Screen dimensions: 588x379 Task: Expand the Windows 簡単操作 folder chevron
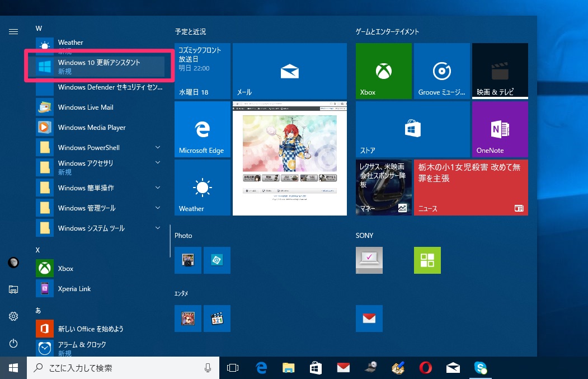[158, 188]
